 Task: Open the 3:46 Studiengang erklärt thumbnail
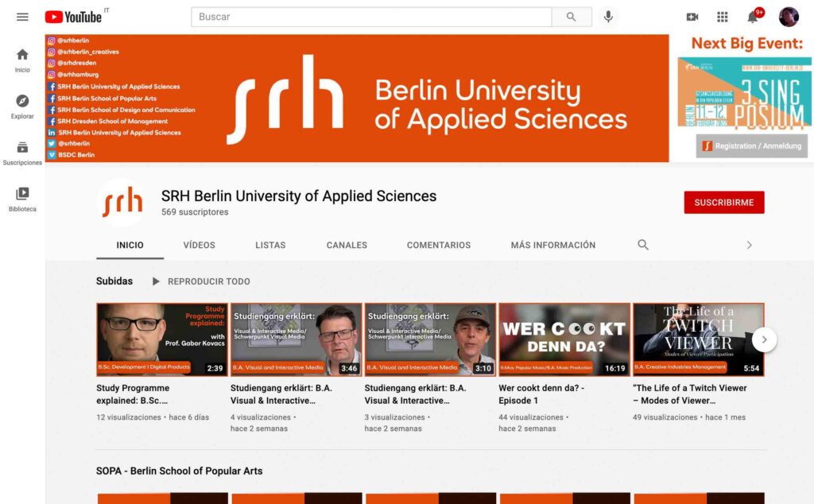[x=296, y=339]
